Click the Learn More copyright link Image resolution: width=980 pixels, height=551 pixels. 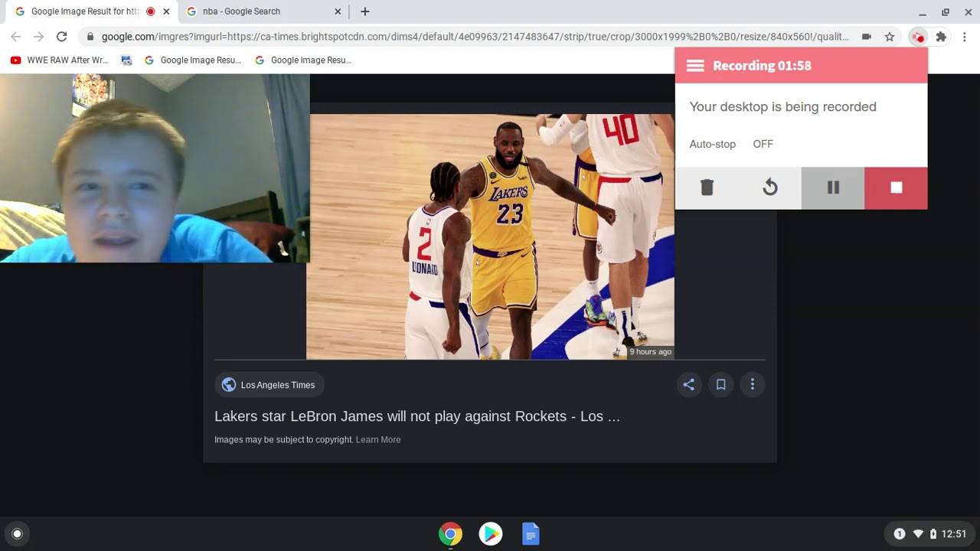(378, 440)
